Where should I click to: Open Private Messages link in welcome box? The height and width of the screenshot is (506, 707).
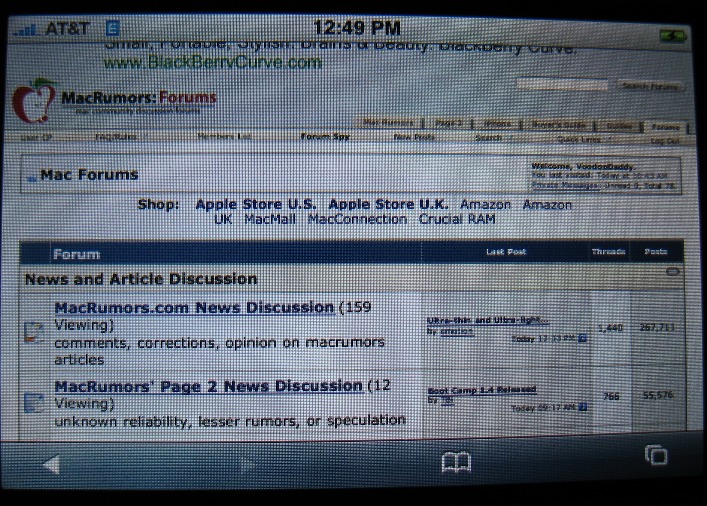(565, 185)
